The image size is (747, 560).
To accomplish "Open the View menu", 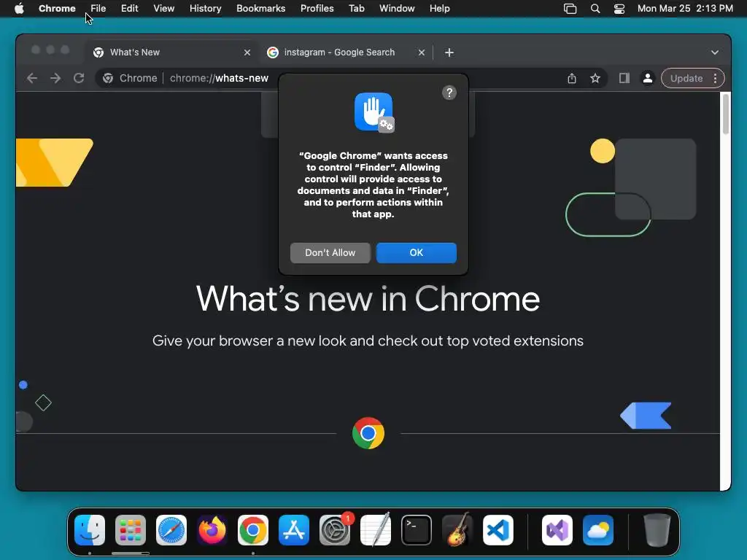I will click(164, 9).
